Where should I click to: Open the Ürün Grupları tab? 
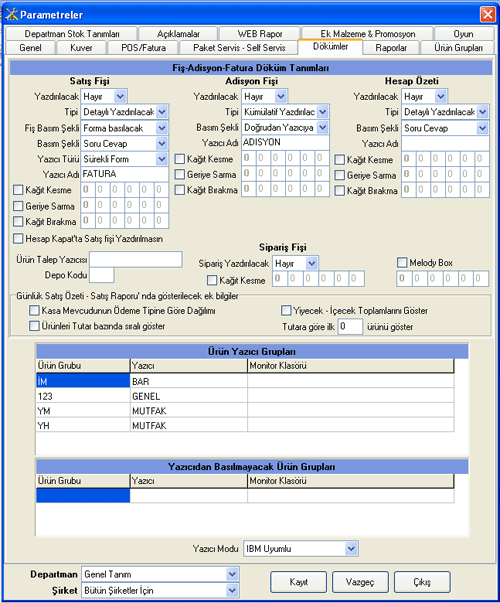click(x=458, y=48)
